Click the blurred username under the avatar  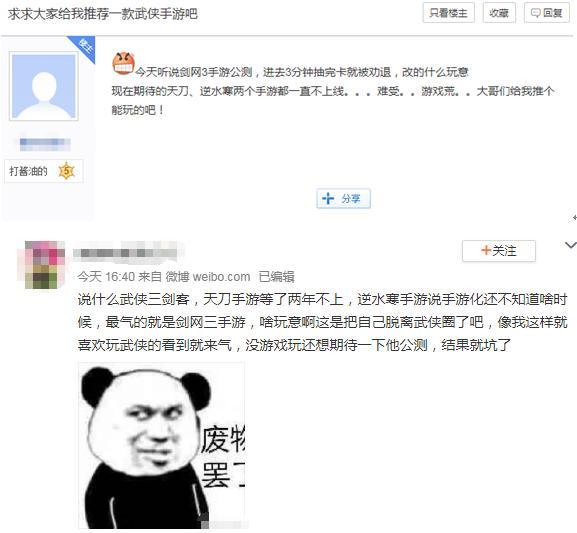point(45,142)
